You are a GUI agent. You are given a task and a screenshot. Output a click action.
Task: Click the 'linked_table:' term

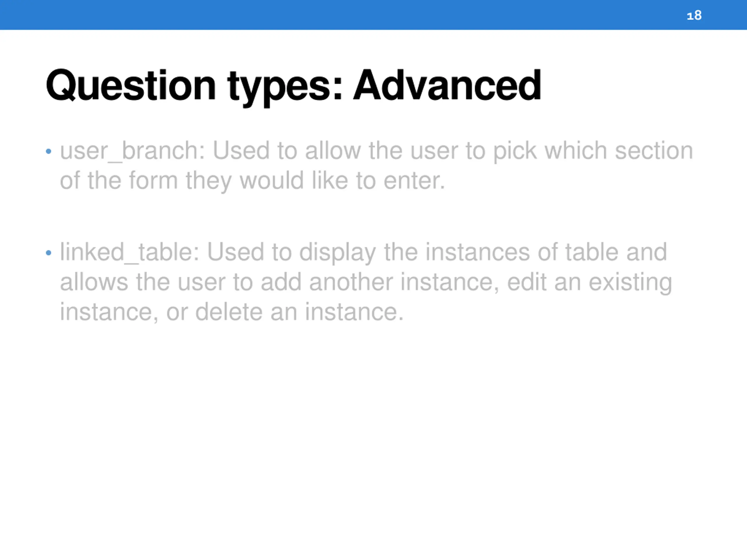pyautogui.click(x=130, y=252)
